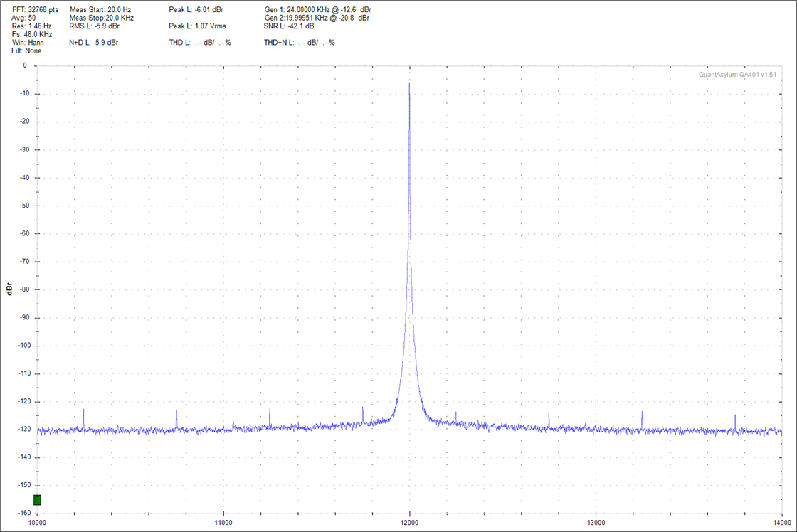This screenshot has width=797, height=532.
Task: Click the THD L readout
Action: [x=200, y=43]
